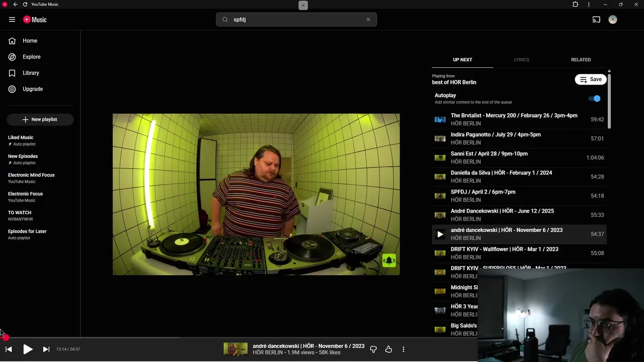The width and height of the screenshot is (644, 362).
Task: Click the search field containing spfdj
Action: 297,20
